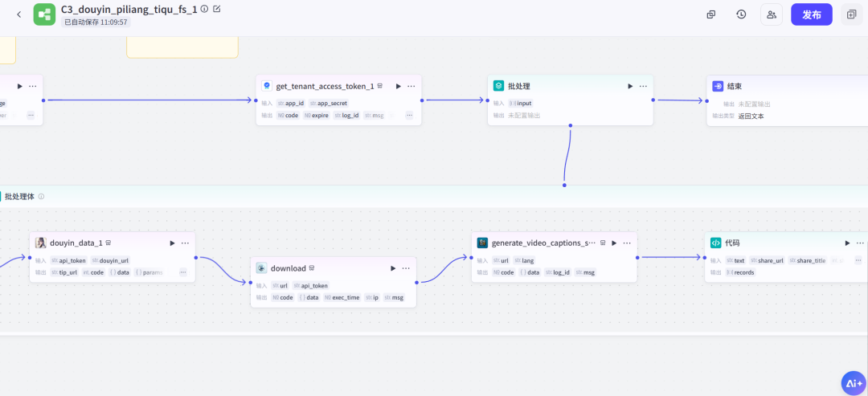Open more options for generate_video_captions node
This screenshot has width=868, height=396.
[627, 243]
